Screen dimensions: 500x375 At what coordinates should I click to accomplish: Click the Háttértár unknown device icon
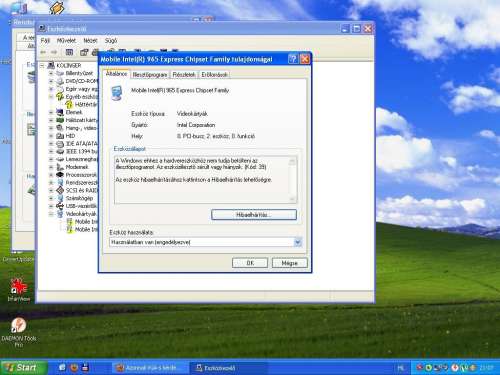coord(69,104)
